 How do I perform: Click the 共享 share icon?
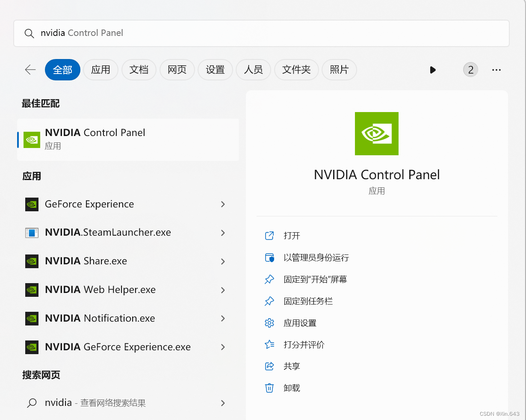(269, 366)
